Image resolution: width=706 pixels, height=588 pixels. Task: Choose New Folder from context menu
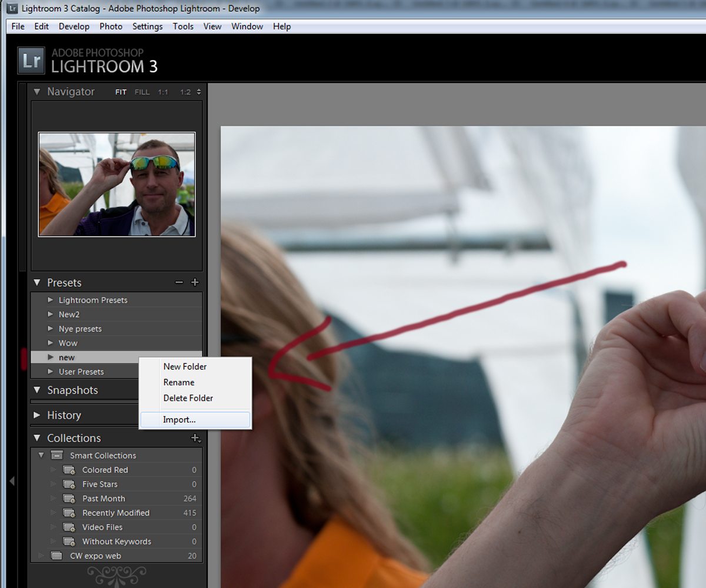(195, 366)
